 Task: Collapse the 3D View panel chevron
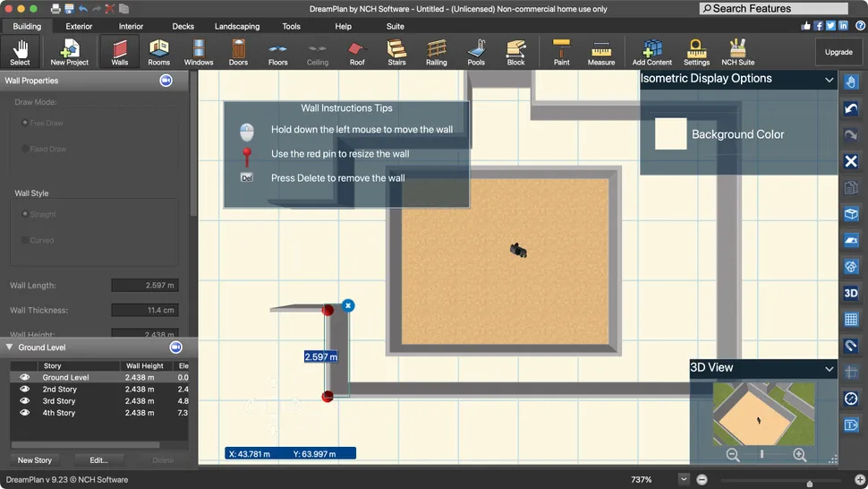point(830,368)
